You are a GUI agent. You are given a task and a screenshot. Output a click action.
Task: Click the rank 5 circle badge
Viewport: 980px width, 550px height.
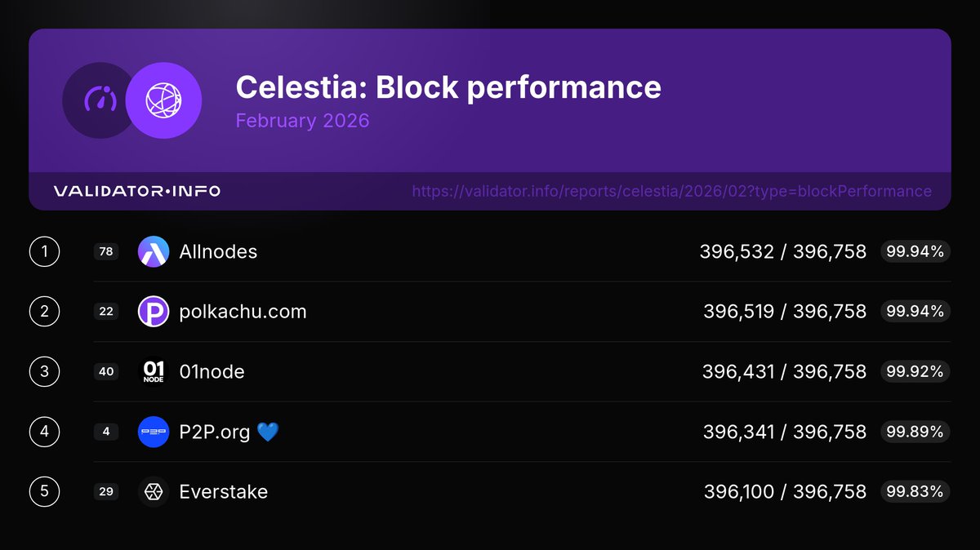pyautogui.click(x=44, y=491)
